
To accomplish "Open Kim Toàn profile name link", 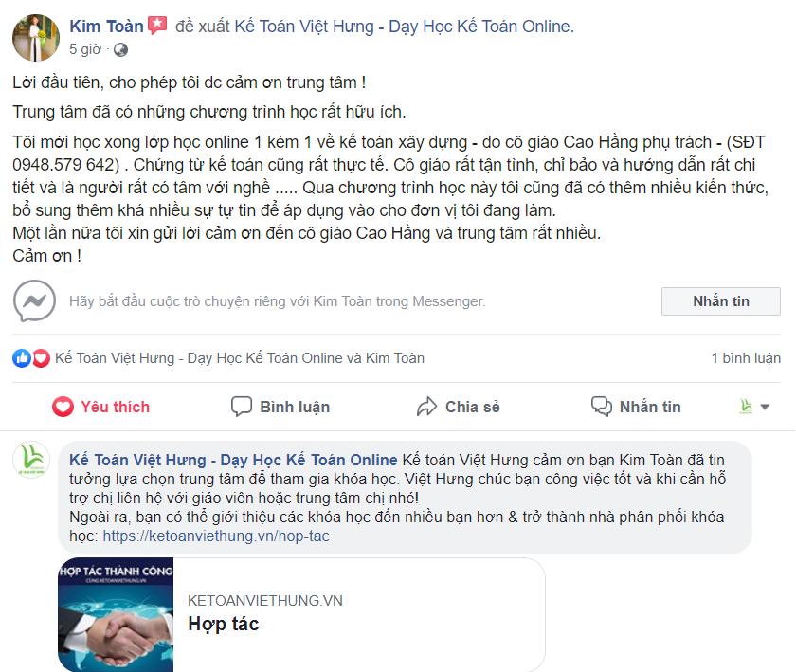I will point(106,26).
